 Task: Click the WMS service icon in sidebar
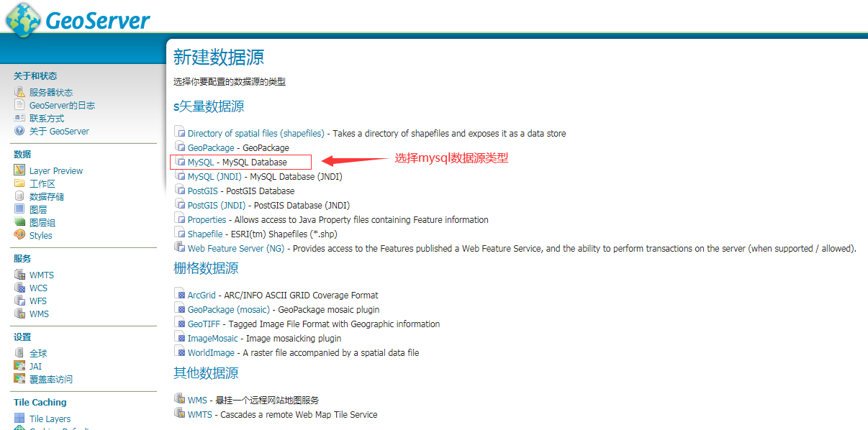click(19, 314)
